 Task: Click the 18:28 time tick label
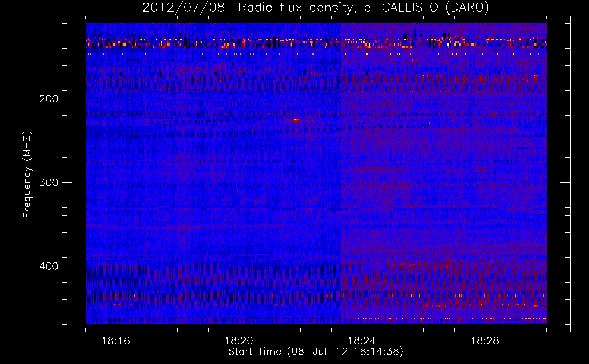point(485,341)
